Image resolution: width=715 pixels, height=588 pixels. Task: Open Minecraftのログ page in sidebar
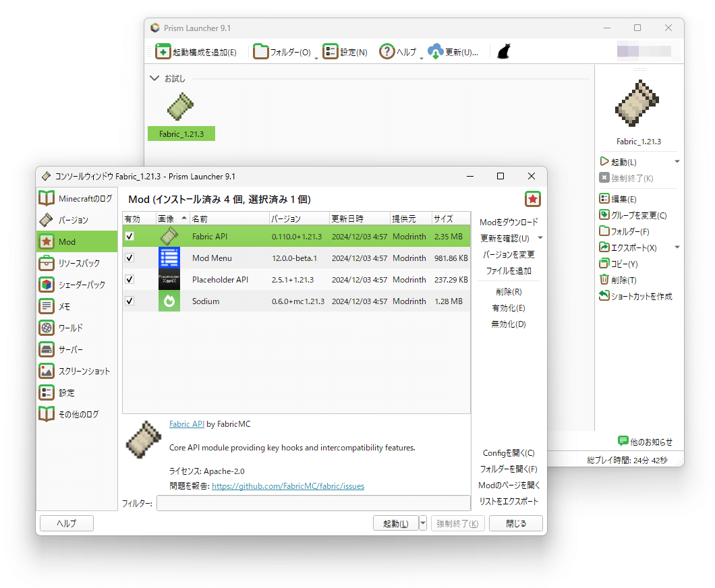coord(77,199)
